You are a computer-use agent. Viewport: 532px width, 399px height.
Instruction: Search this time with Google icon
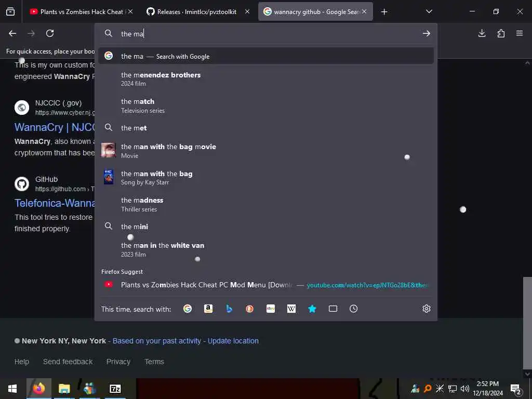(x=187, y=309)
